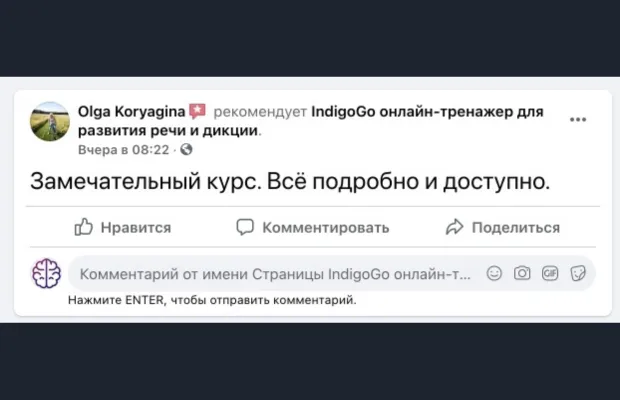The height and width of the screenshot is (400, 620).
Task: Open the Olga Koryagina name link
Action: pos(132,112)
